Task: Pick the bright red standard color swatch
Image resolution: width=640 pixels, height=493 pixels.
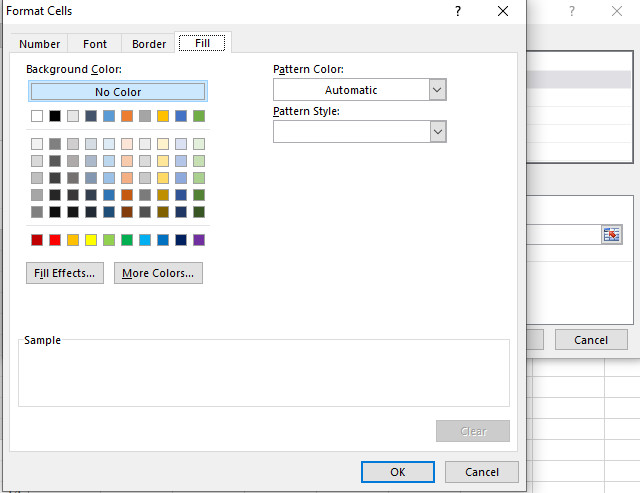Action: click(x=55, y=240)
